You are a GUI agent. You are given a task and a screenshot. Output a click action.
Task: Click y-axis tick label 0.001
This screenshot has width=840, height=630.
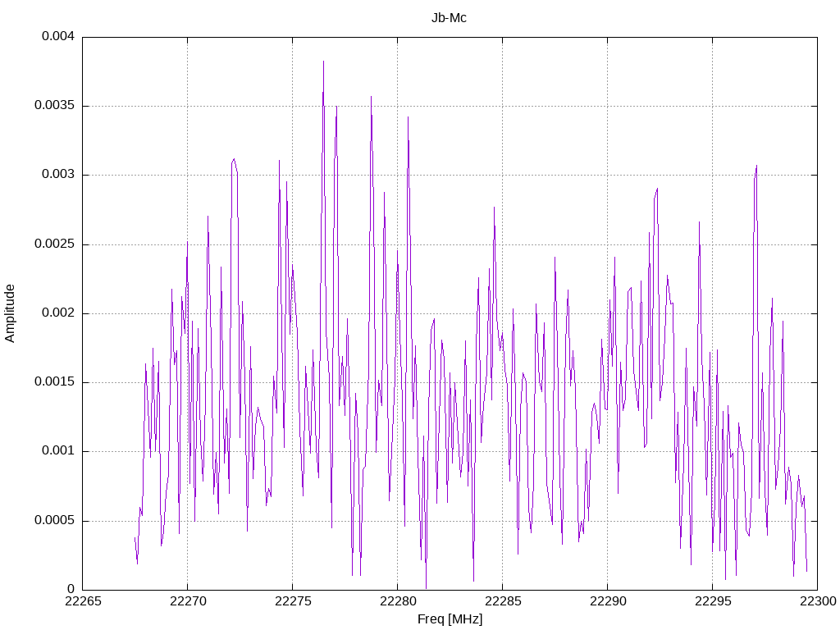point(58,451)
